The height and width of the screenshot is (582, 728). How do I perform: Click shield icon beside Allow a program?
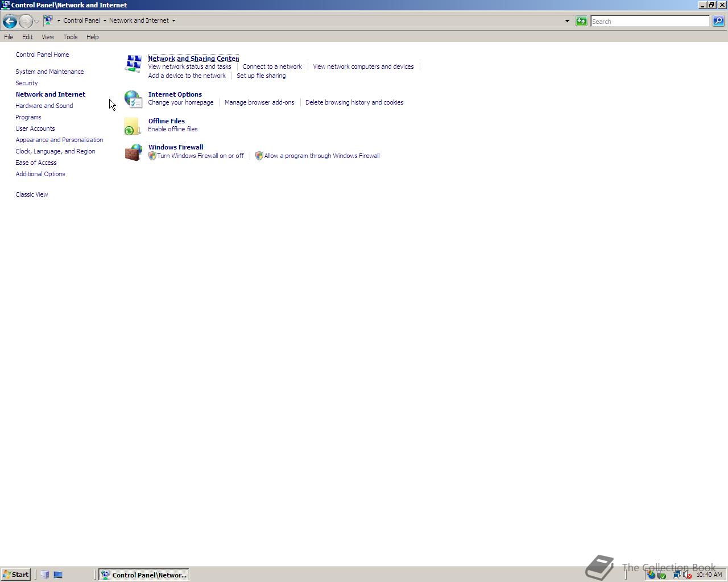point(259,156)
